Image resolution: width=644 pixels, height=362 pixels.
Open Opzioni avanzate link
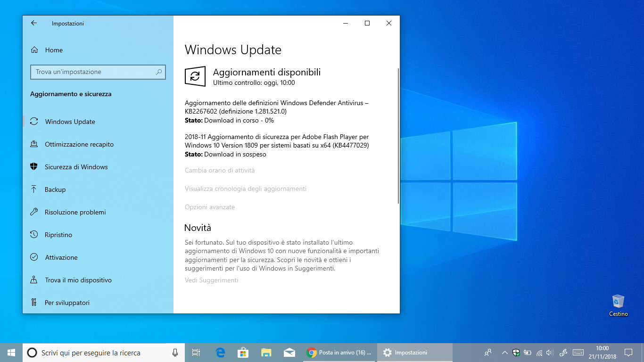pyautogui.click(x=210, y=207)
